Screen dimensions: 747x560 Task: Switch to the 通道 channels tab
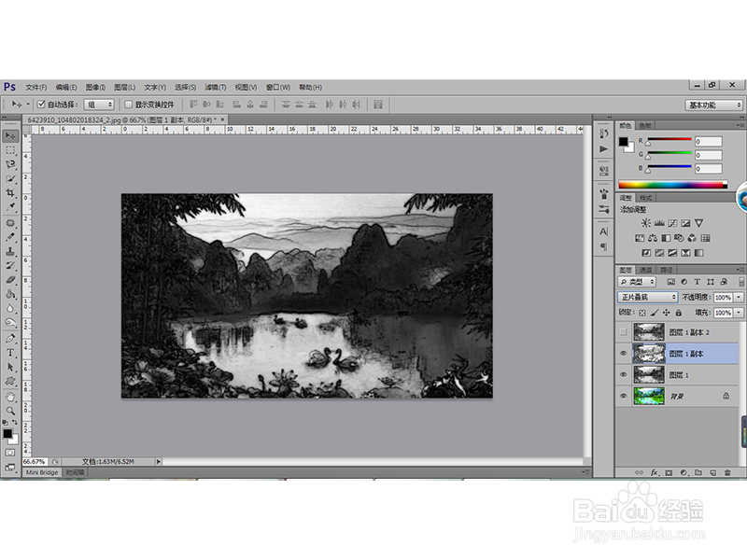(646, 270)
